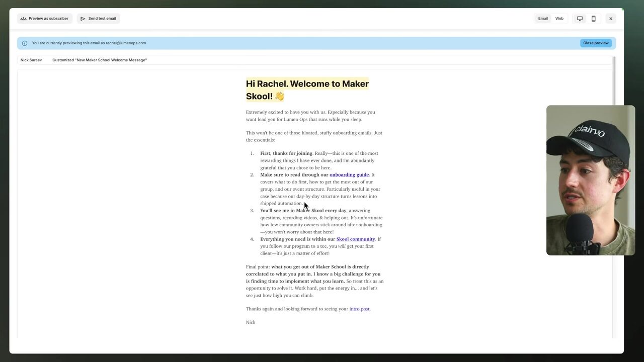644x362 pixels.
Task: Click the info icon in the blue banner
Action: pyautogui.click(x=25, y=43)
